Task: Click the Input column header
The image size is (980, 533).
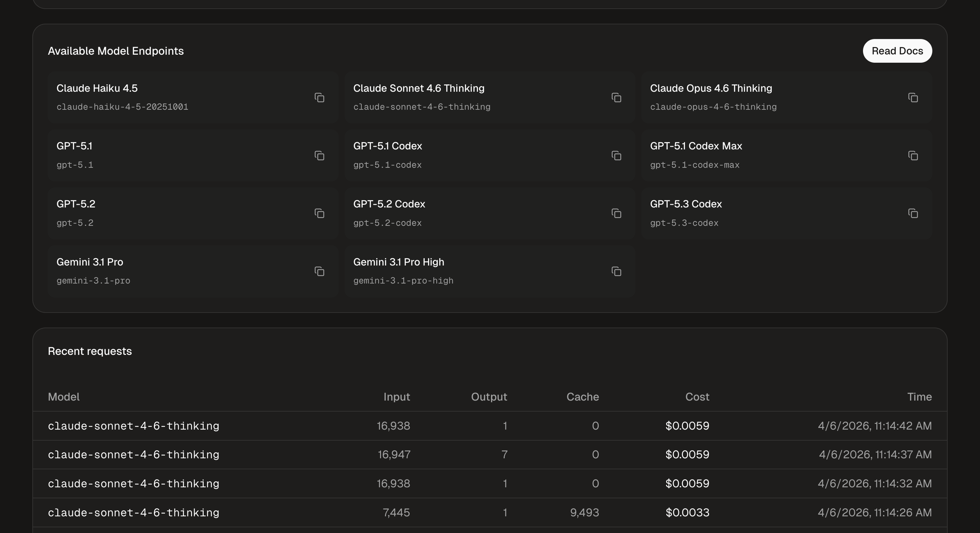Action: (396, 397)
